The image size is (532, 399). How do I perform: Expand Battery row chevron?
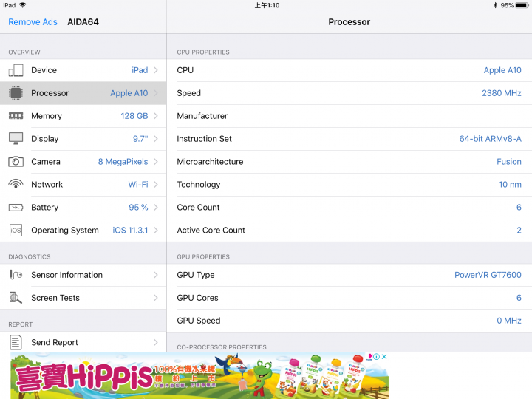click(x=156, y=208)
